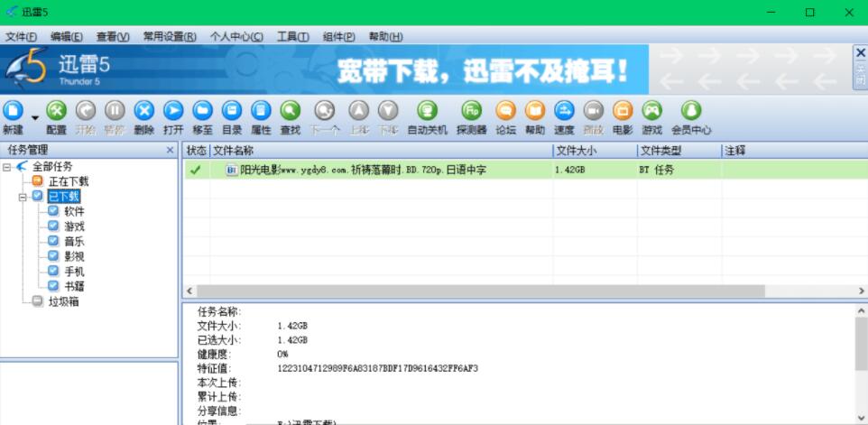This screenshot has height=425, width=868.
Task: Click the horizontal scrollbar of the task list
Action: coord(481,291)
